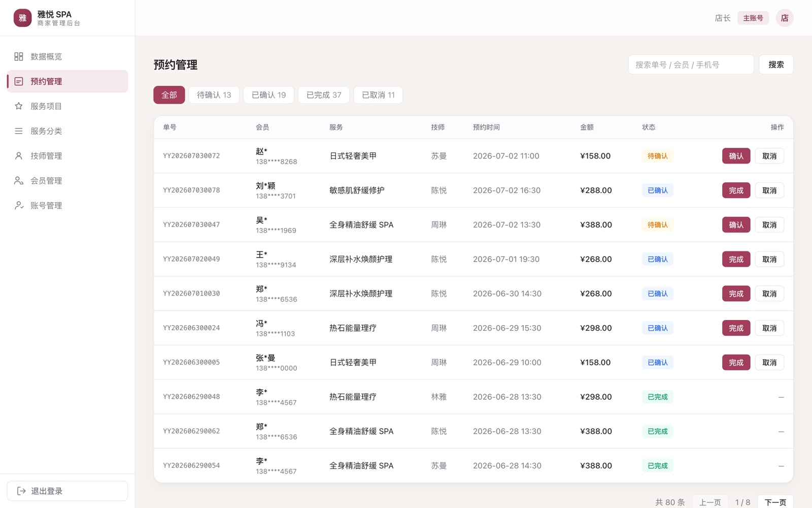Image resolution: width=812 pixels, height=508 pixels.
Task: Open 会员管理 users icon
Action: pyautogui.click(x=19, y=181)
